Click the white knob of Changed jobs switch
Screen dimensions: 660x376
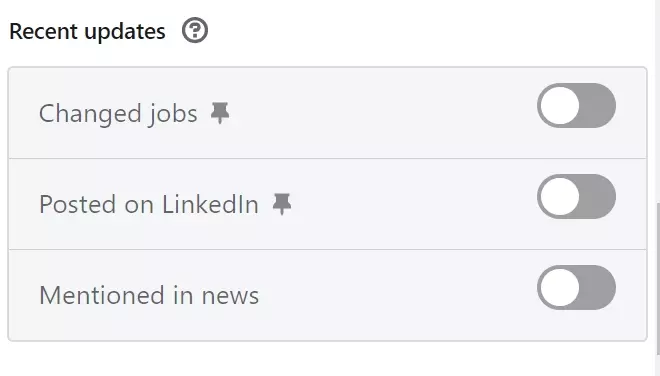pos(560,106)
